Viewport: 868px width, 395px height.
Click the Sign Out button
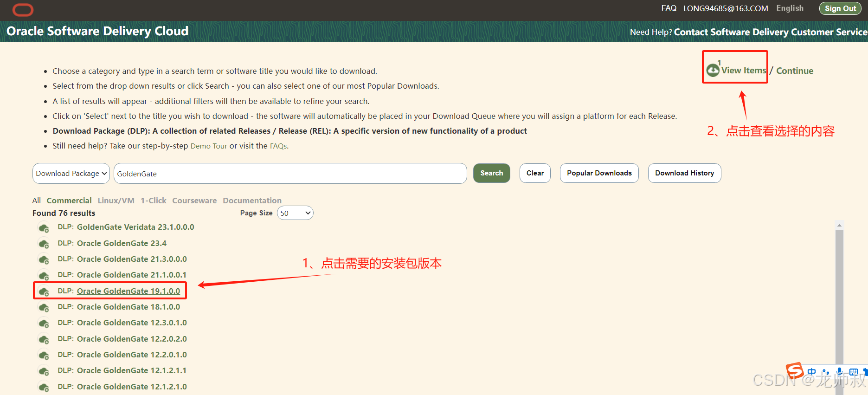click(840, 8)
